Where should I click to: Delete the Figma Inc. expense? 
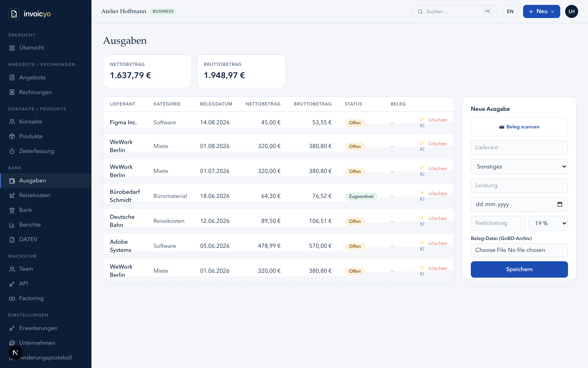point(438,120)
